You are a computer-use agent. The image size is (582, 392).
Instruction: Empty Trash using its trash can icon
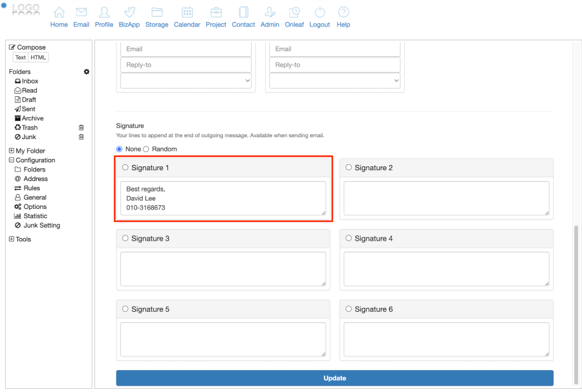81,128
